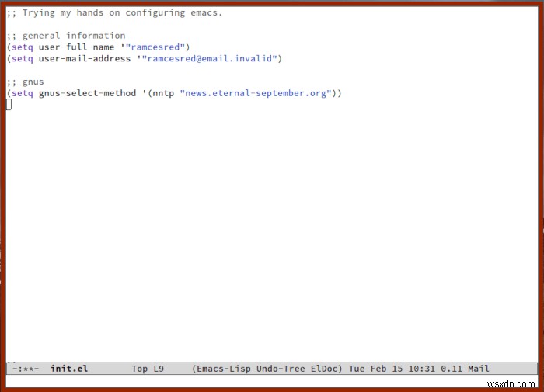The width and height of the screenshot is (544, 392).
Task: Click the Top position indicator in mode line
Action: pyautogui.click(x=139, y=369)
